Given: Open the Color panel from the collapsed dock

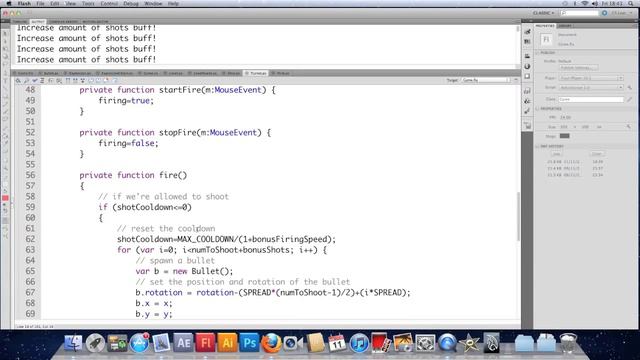Looking at the screenshot, I should 527,32.
